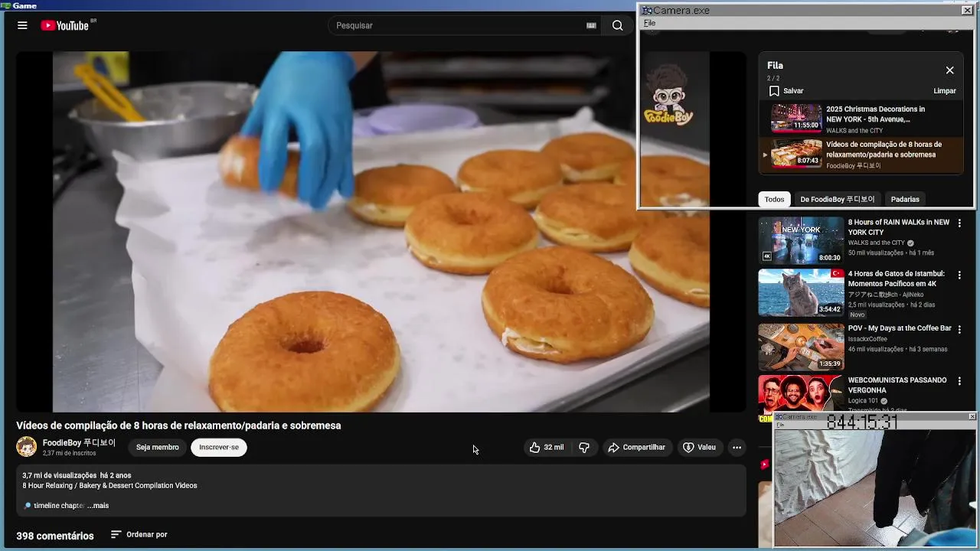
Task: Click the 2,37 mi de inscritos text
Action: pos(70,453)
